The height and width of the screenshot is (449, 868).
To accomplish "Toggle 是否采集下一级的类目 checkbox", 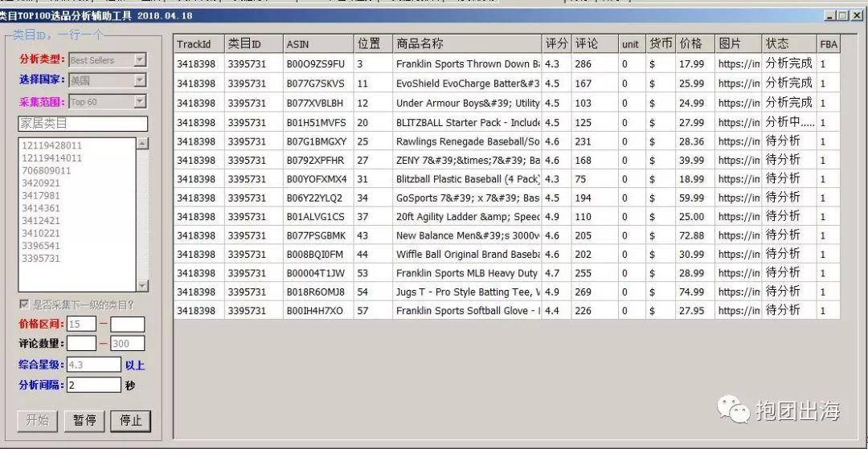I will 24,304.
